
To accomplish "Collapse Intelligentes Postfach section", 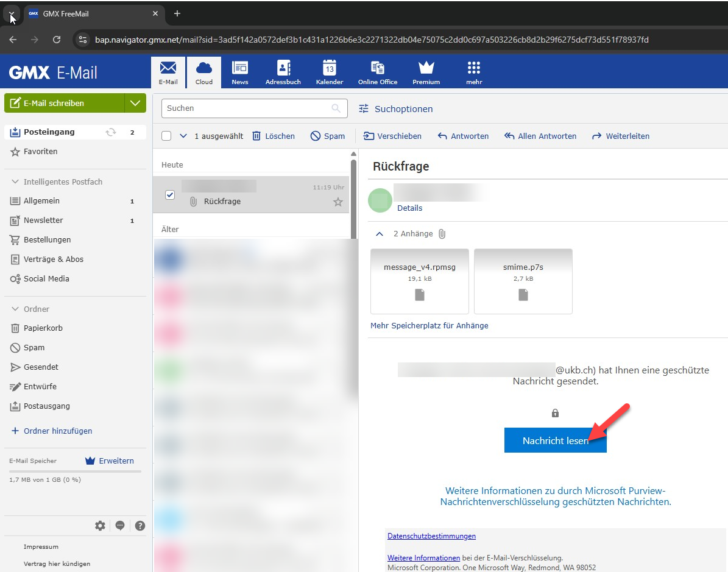I will 15,182.
